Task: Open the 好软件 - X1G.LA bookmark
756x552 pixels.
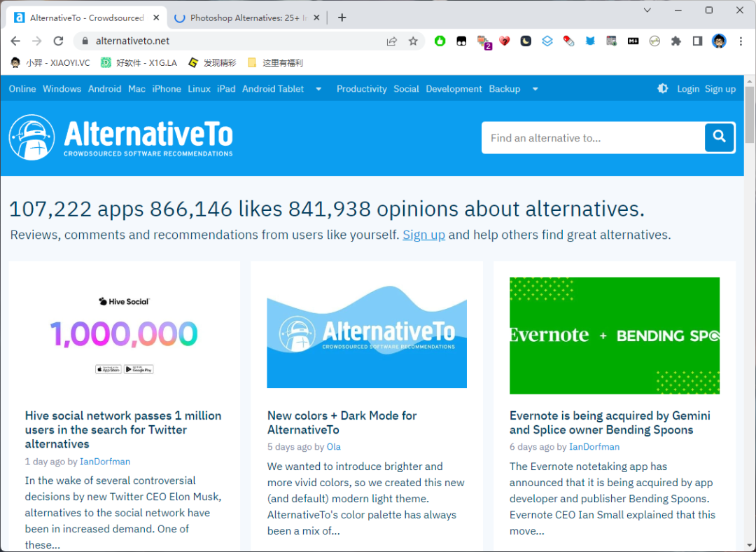Action: tap(139, 63)
